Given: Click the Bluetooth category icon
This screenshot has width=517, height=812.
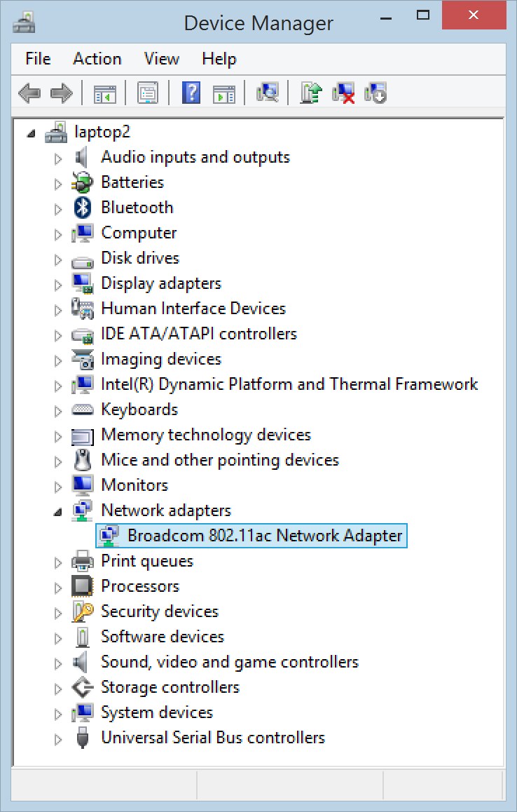Looking at the screenshot, I should 82,208.
